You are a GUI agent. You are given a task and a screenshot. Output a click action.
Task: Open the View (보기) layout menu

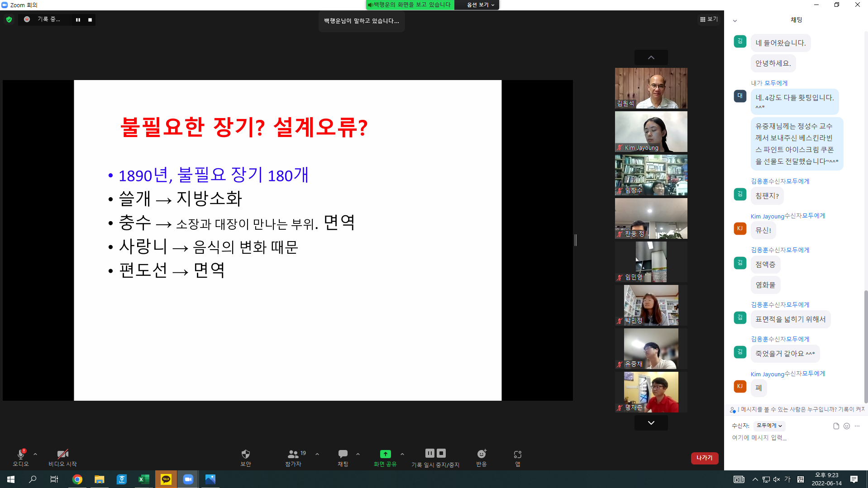coord(709,19)
